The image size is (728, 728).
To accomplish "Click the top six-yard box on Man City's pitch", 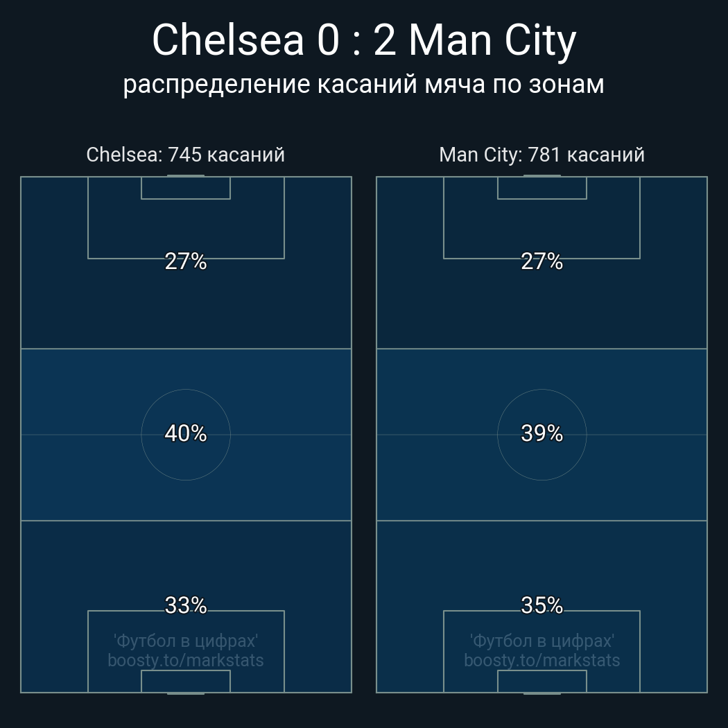I will coord(541,188).
